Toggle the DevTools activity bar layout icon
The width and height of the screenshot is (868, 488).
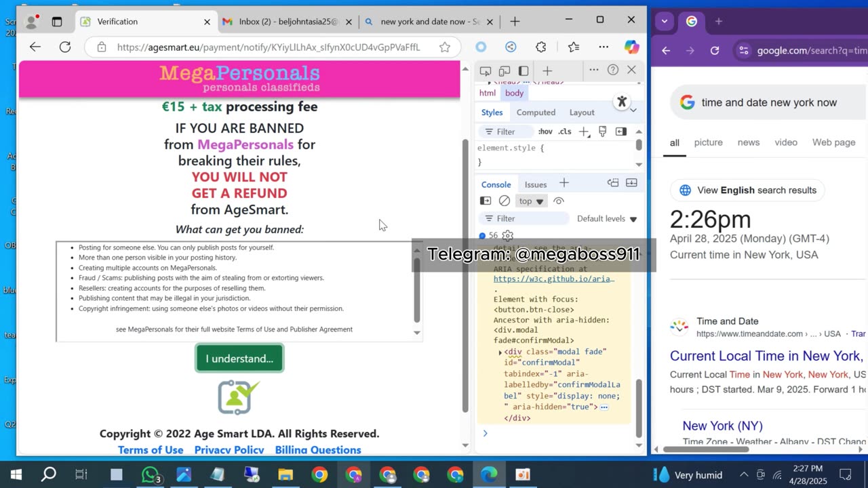click(x=524, y=70)
